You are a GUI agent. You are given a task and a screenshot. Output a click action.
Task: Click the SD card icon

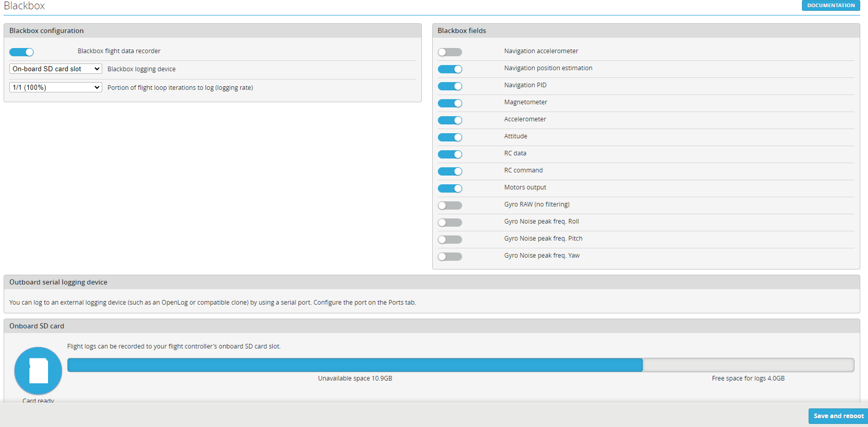click(x=38, y=371)
